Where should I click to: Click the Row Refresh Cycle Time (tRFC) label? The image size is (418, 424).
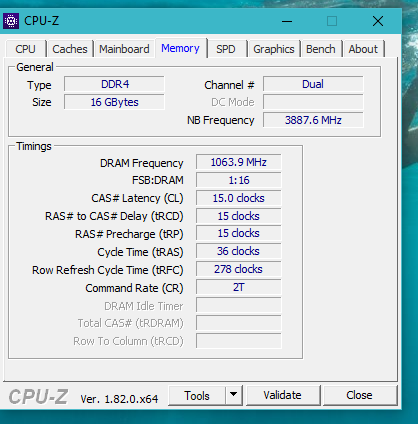tap(108, 270)
